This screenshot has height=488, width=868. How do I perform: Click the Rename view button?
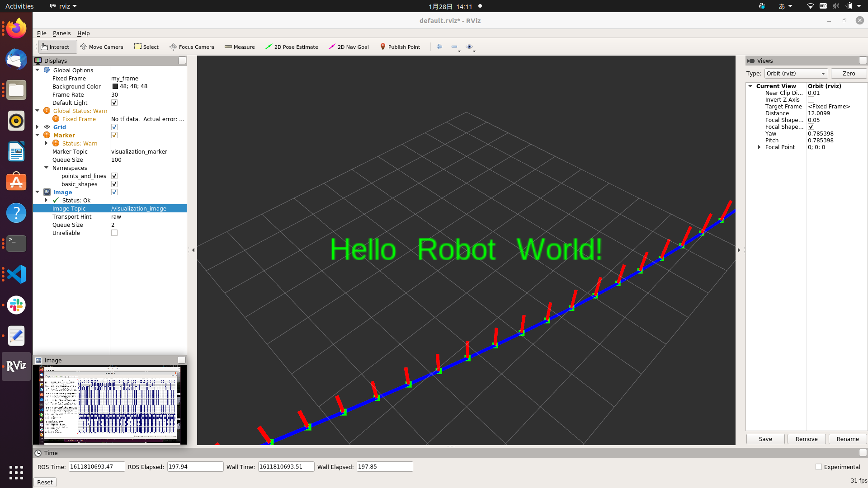(x=848, y=439)
